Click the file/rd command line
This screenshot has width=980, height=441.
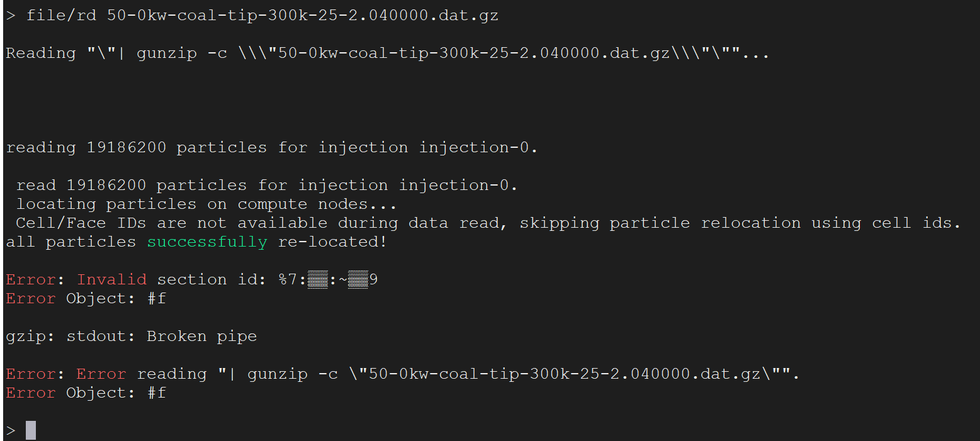tap(252, 16)
